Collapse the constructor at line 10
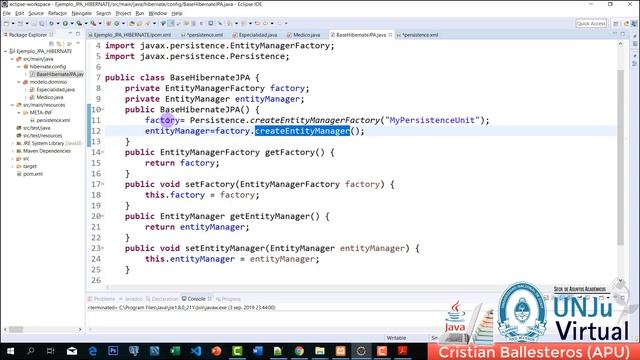The height and width of the screenshot is (360, 640). pos(103,109)
